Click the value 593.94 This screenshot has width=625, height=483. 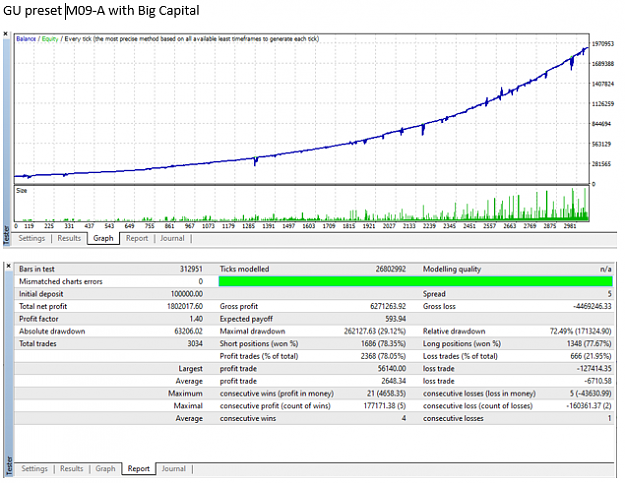pyautogui.click(x=395, y=319)
